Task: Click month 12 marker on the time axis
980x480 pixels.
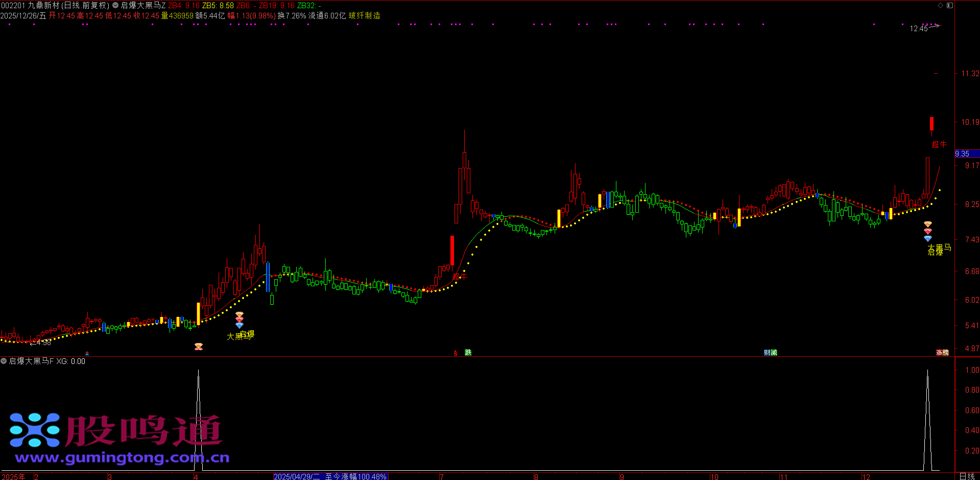Action: [866, 476]
